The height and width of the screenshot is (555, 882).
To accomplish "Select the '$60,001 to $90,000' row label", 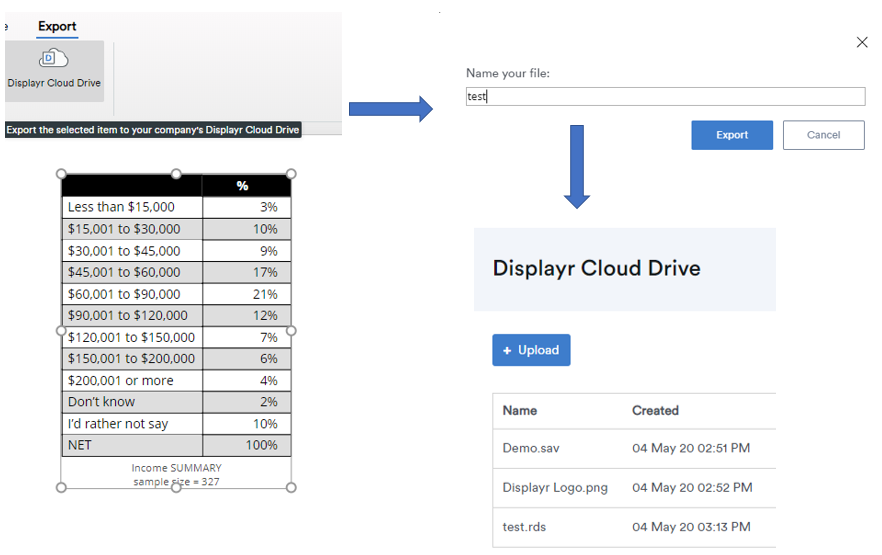I will click(124, 294).
